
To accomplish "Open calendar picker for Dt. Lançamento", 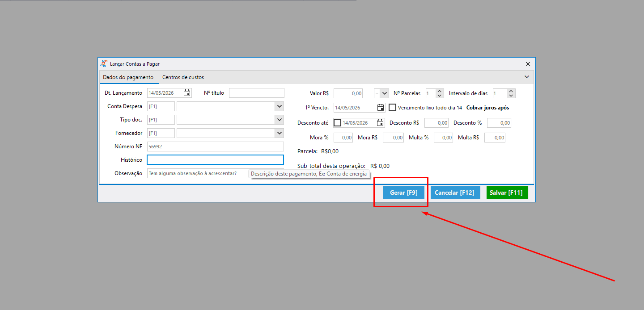I will point(187,93).
